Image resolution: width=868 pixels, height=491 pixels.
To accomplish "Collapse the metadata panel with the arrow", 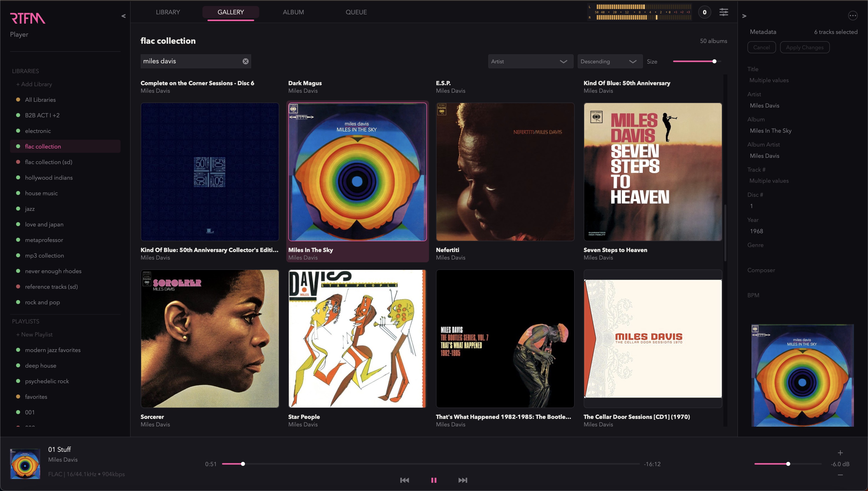I will click(744, 16).
